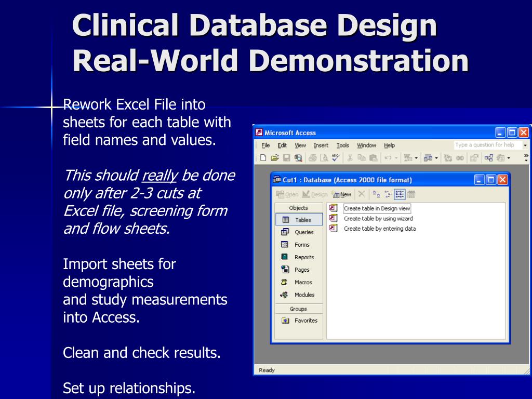532x399 pixels.
Task: Click the Microsoft Access title bar icon
Action: (x=259, y=132)
